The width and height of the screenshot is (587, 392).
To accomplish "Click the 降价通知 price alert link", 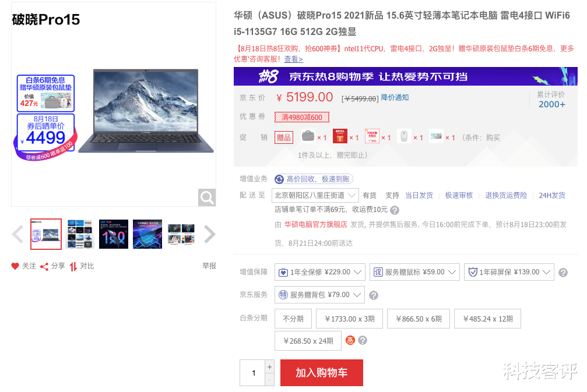I will (395, 98).
